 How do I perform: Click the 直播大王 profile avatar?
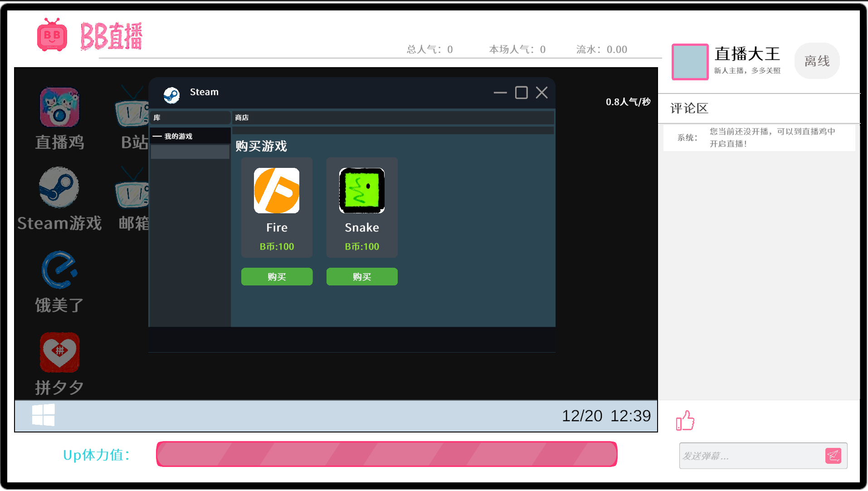(x=690, y=62)
